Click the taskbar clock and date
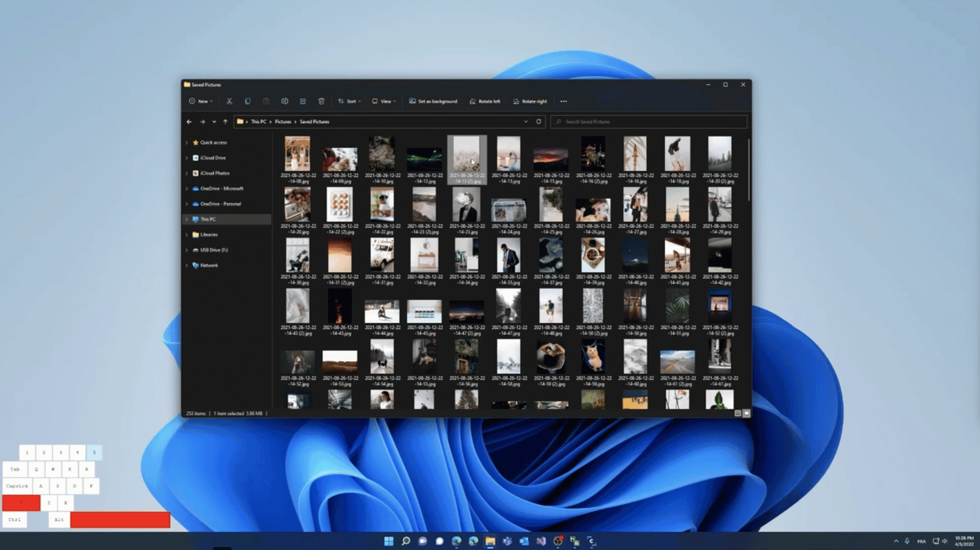This screenshot has height=550, width=980. point(964,541)
